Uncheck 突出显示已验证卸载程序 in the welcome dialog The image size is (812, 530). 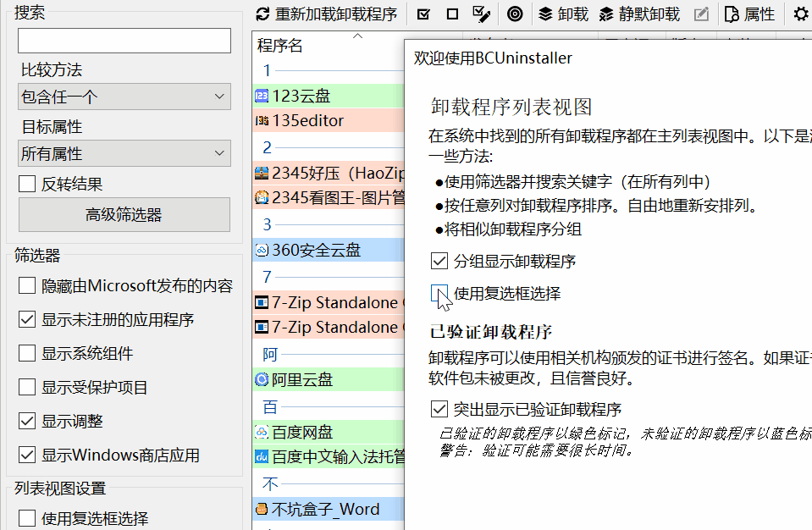tap(439, 409)
